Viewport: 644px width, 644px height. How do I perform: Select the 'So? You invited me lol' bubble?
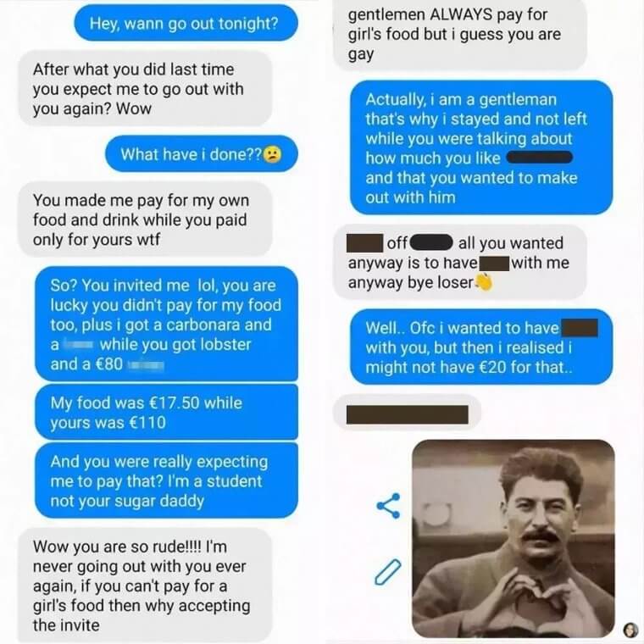point(166,324)
